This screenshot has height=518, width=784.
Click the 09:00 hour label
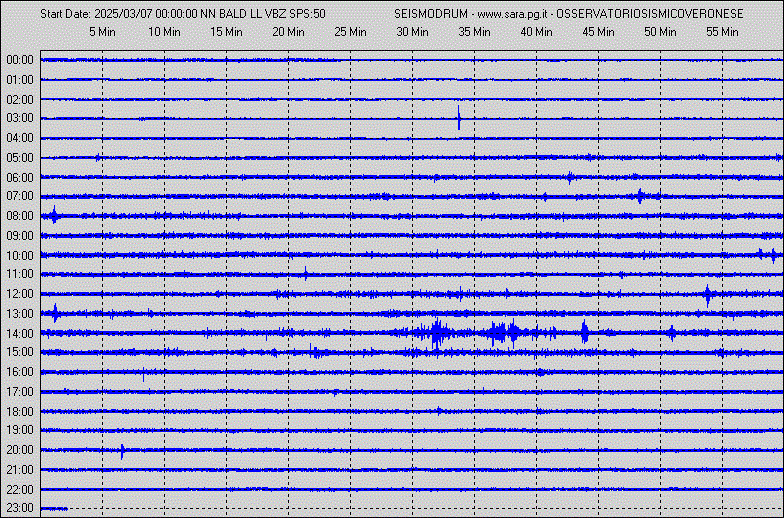tap(20, 236)
